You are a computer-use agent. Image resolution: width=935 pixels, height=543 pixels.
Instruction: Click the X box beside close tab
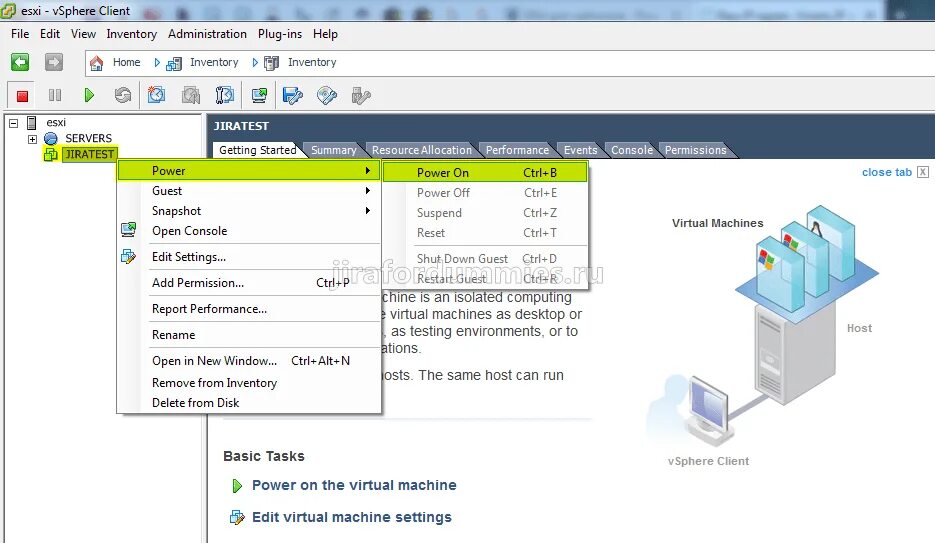(x=922, y=172)
